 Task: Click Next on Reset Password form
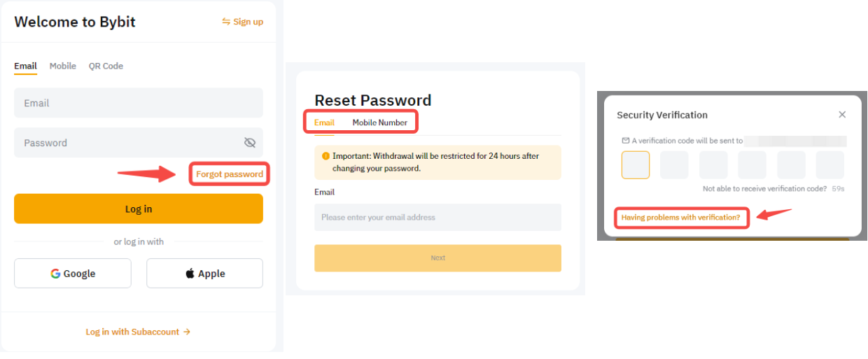coord(437,258)
